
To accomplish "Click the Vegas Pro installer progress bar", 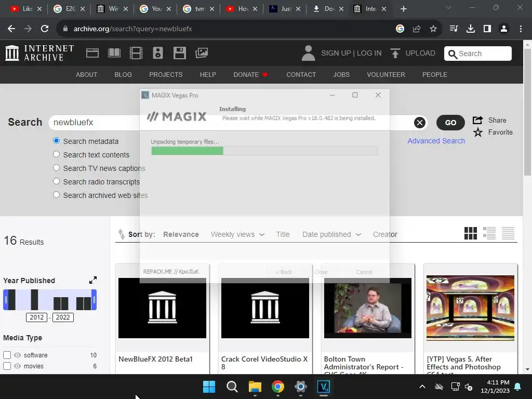I will [x=264, y=151].
